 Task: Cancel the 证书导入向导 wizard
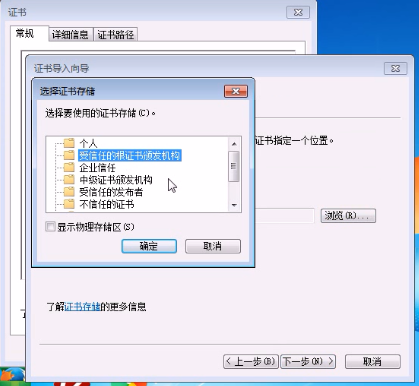pyautogui.click(x=373, y=361)
